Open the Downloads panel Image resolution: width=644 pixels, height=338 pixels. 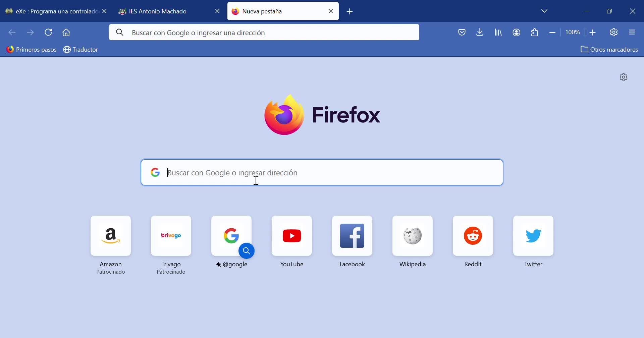[480, 33]
